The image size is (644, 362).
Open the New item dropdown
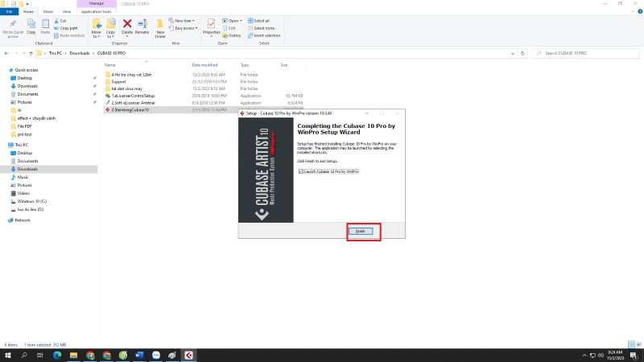click(182, 21)
